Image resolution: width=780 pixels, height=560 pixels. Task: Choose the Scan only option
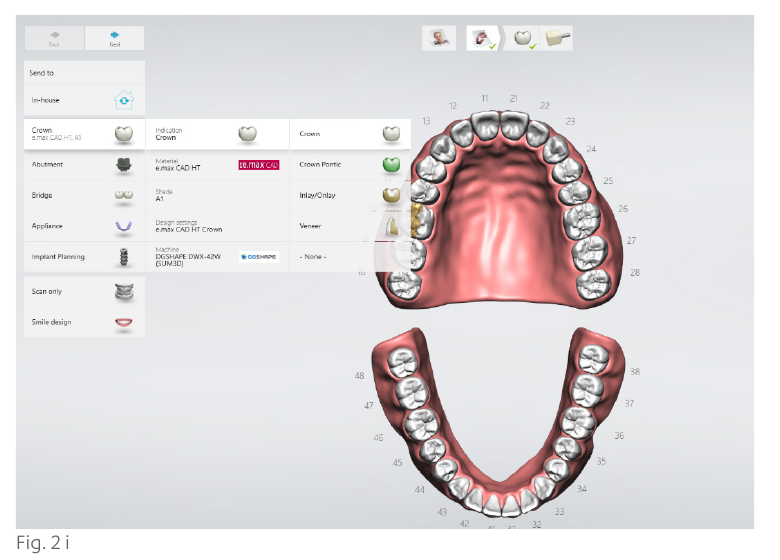pos(85,291)
